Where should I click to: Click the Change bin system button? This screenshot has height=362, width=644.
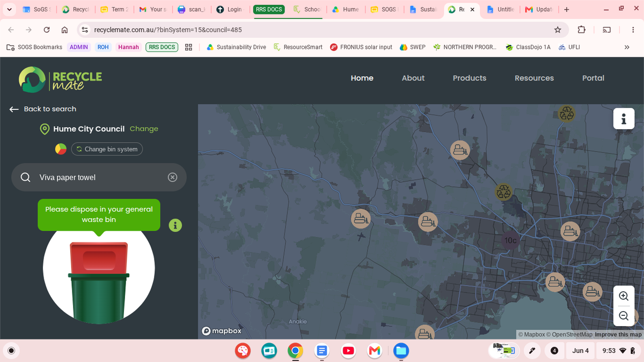click(107, 149)
